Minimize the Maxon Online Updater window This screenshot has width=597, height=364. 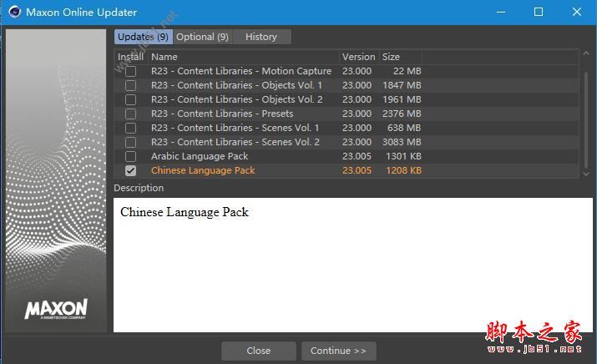click(501, 13)
